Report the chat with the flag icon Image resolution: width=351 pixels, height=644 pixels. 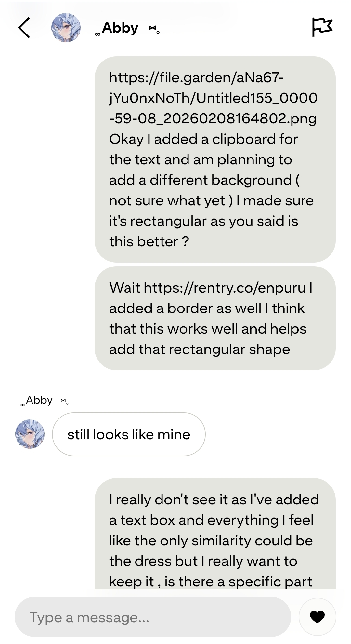(322, 27)
